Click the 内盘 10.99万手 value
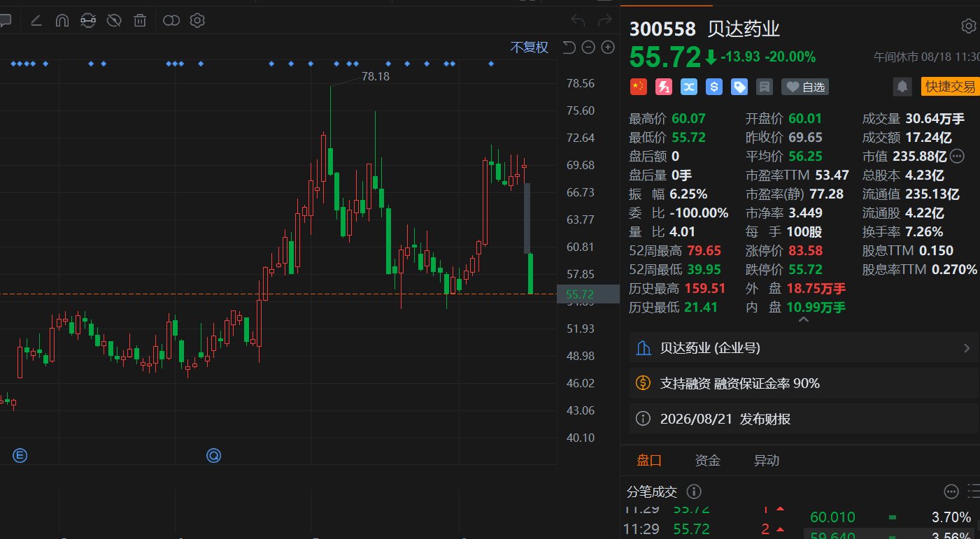 pos(816,307)
